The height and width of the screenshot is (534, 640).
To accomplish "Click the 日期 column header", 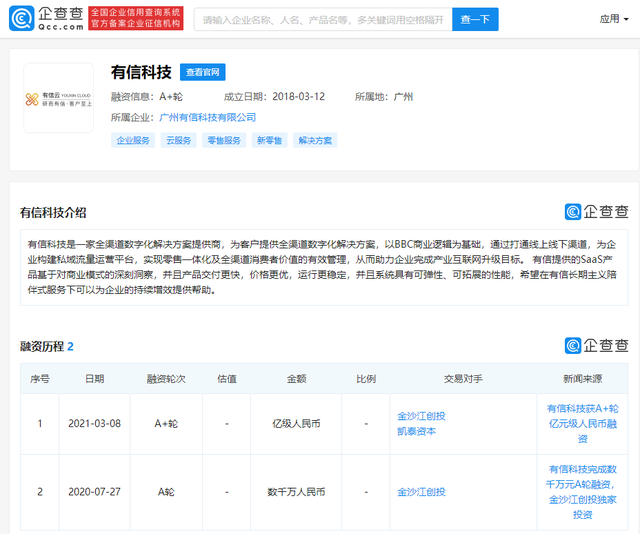I will click(x=94, y=379).
